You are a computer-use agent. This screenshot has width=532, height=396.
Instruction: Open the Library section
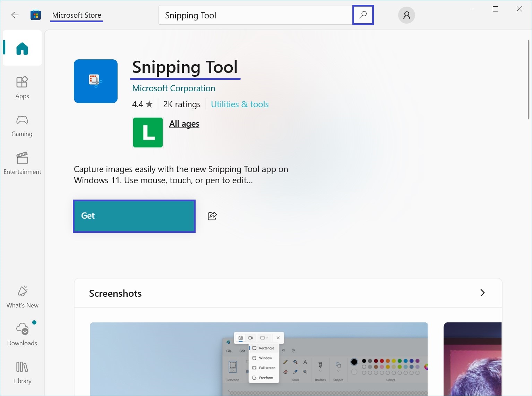[x=22, y=372]
